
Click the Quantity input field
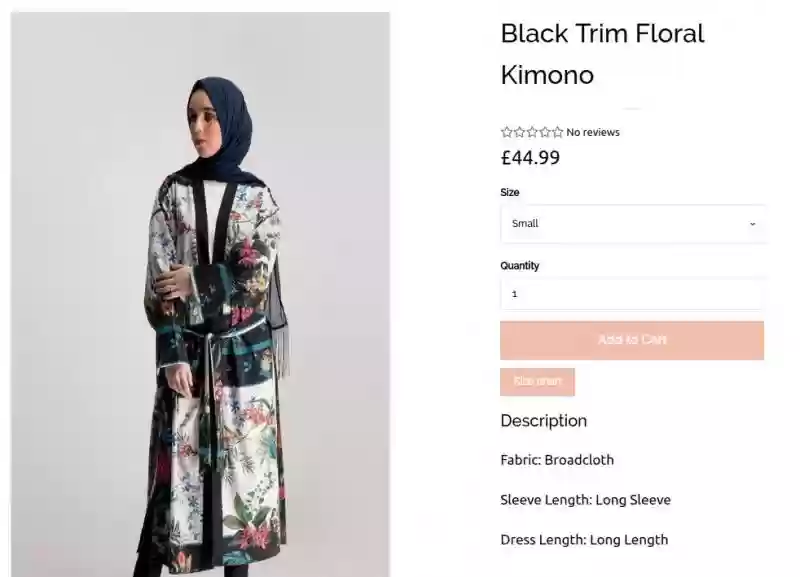click(x=631, y=294)
